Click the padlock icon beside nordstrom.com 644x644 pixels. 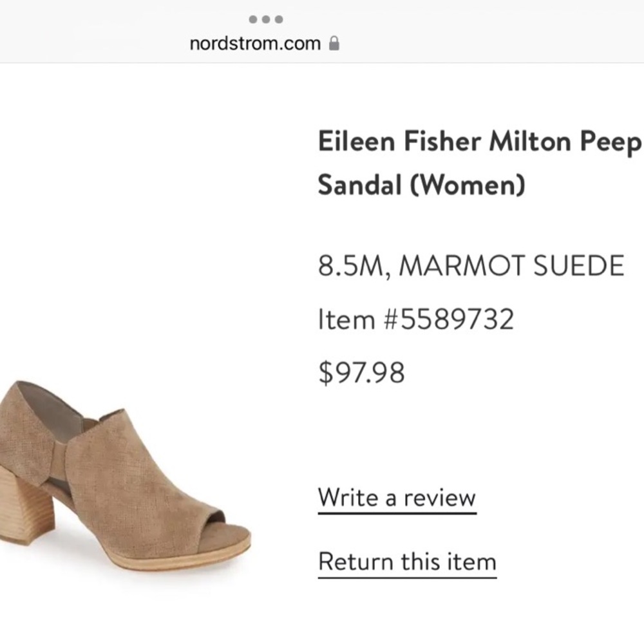(334, 44)
